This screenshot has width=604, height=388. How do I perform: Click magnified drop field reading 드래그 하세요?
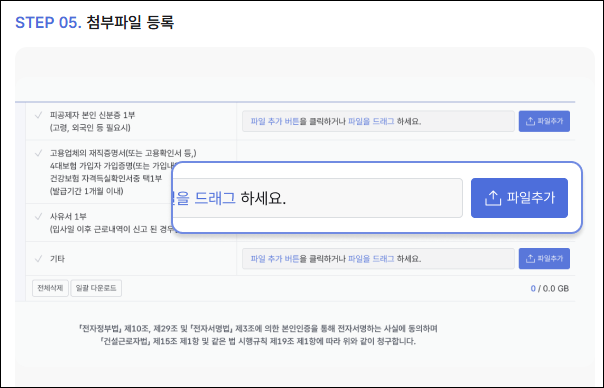[317, 198]
